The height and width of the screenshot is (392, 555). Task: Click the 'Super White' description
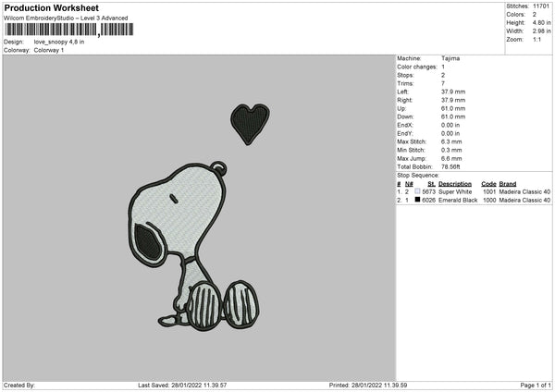click(x=455, y=191)
